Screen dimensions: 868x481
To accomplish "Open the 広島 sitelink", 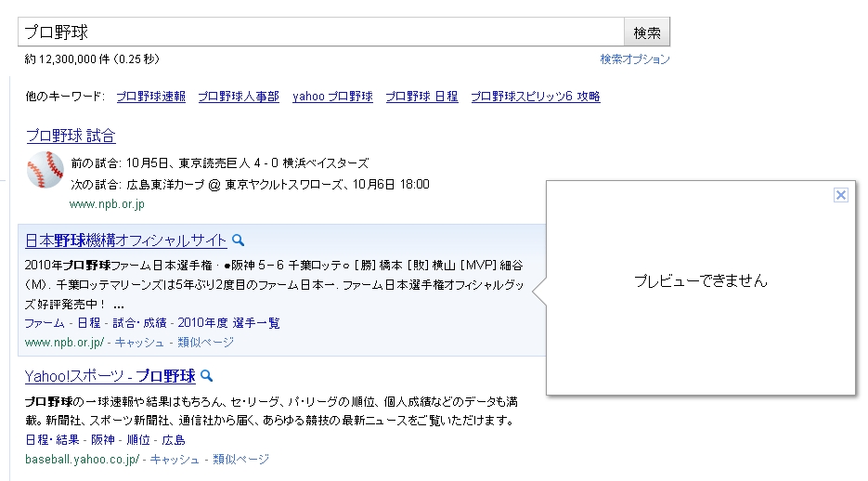I will coord(174,440).
